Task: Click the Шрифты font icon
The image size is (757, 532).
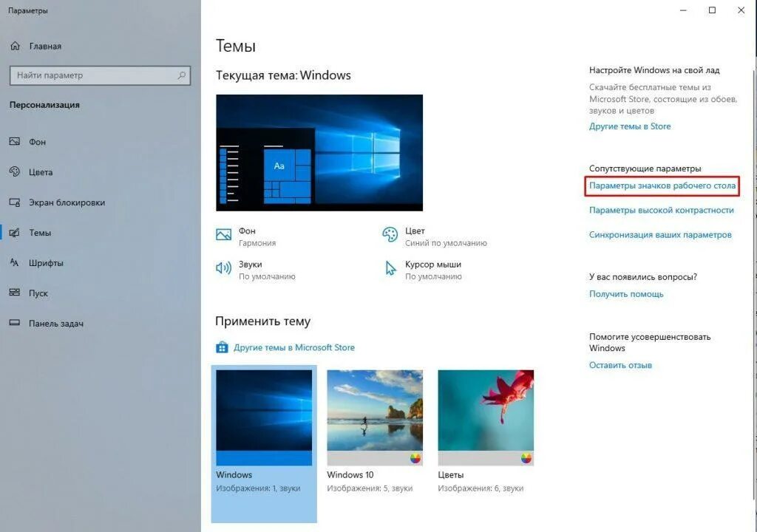Action: click(15, 262)
